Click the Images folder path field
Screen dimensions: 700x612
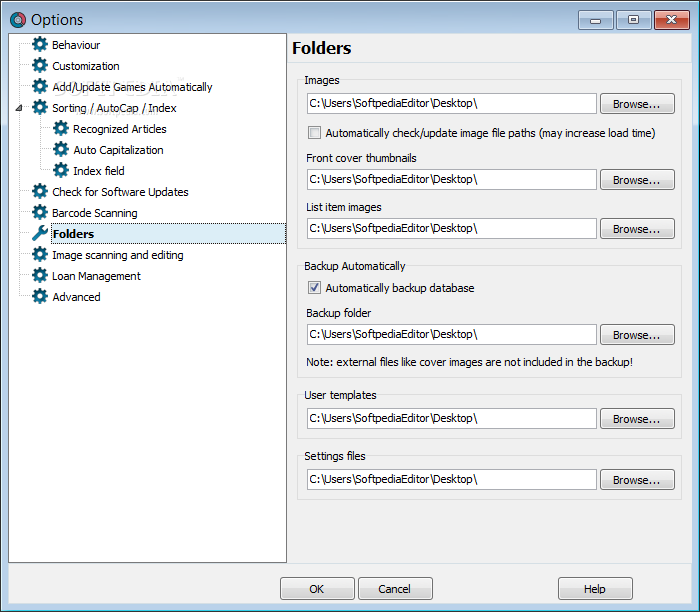(452, 104)
